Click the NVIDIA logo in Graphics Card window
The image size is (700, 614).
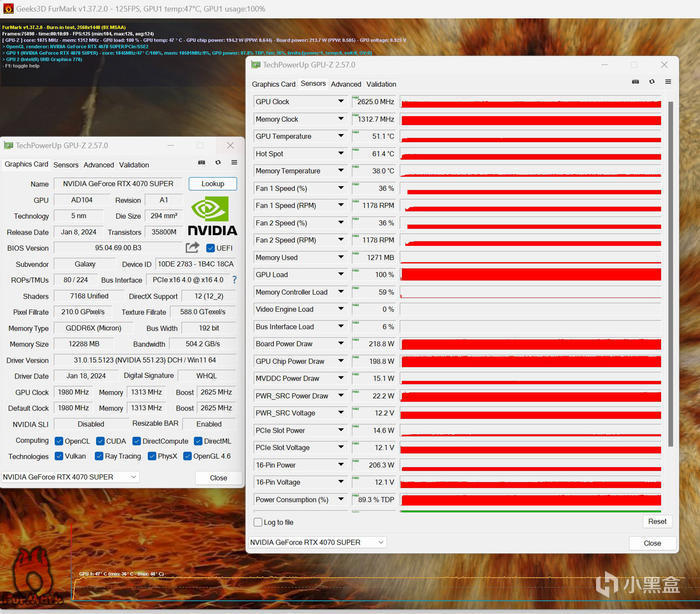coord(212,216)
